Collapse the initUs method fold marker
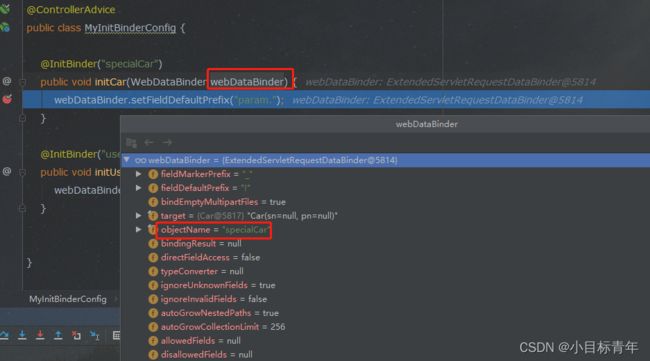 tap(22, 172)
